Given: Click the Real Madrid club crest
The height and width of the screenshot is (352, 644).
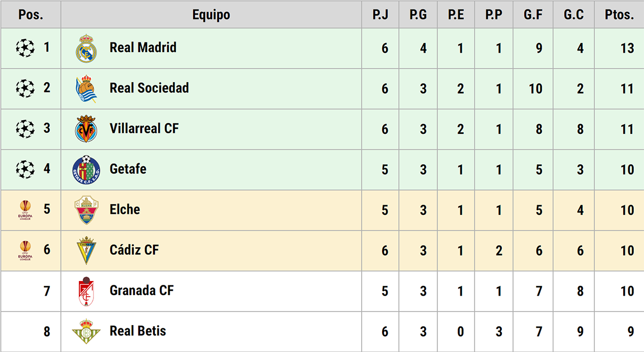Looking at the screenshot, I should (86, 48).
